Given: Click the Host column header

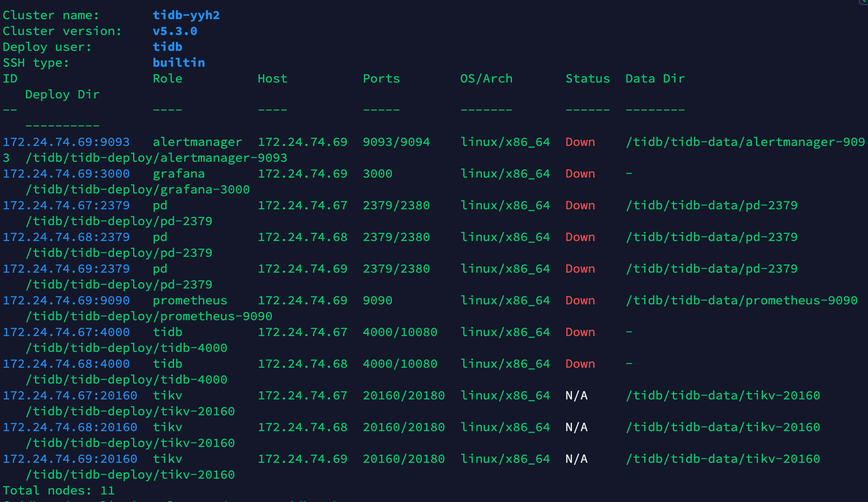Looking at the screenshot, I should click(272, 79).
